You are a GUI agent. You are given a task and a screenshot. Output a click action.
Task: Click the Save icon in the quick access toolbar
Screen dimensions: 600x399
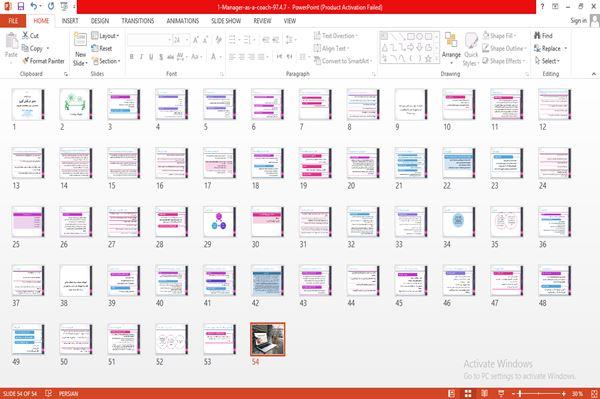point(21,6)
